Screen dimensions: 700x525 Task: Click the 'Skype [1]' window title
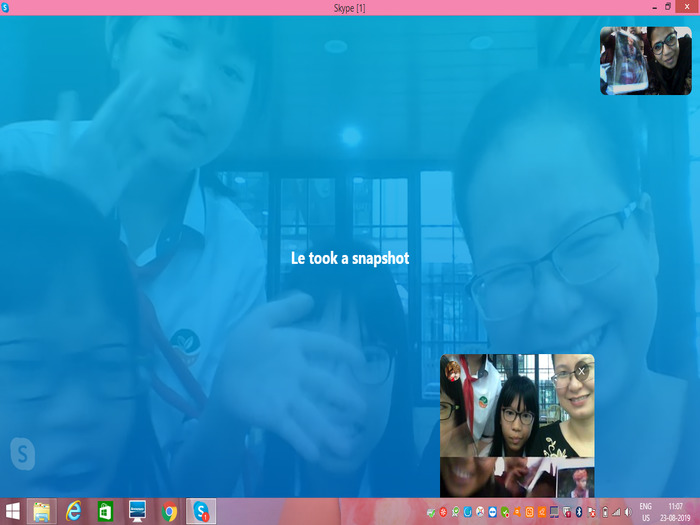(x=350, y=8)
